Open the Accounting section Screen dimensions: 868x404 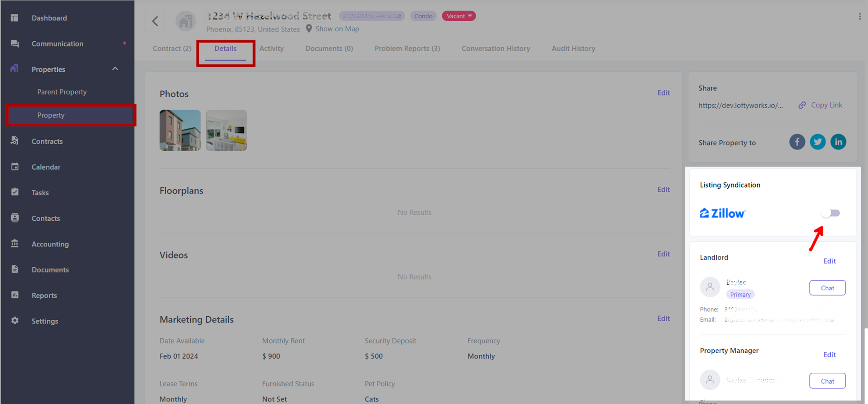pyautogui.click(x=50, y=244)
